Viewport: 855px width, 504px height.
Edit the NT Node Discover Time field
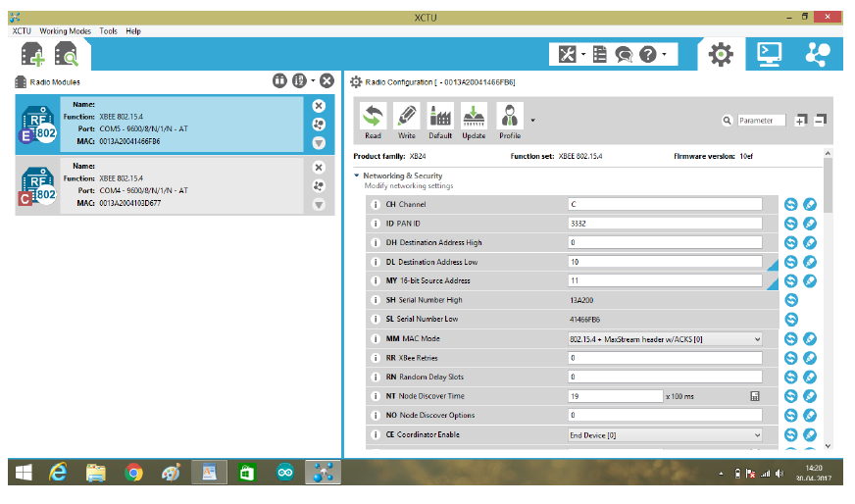pyautogui.click(x=615, y=396)
